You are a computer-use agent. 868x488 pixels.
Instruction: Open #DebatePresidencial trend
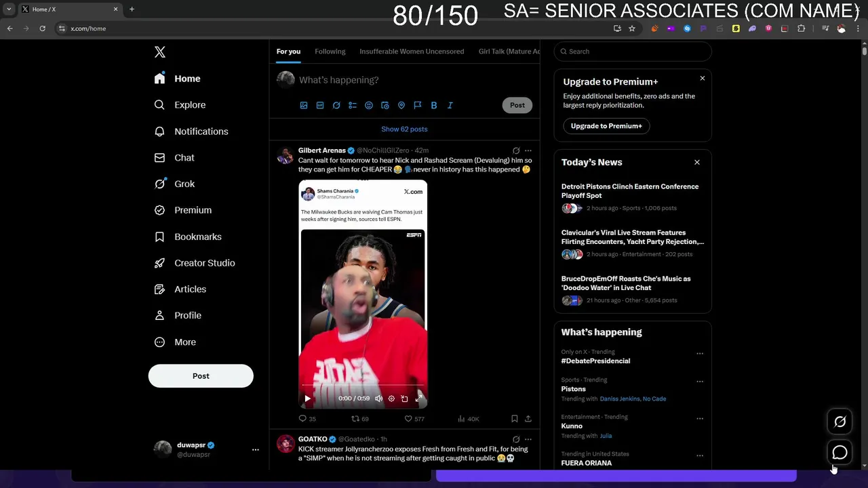tap(595, 361)
